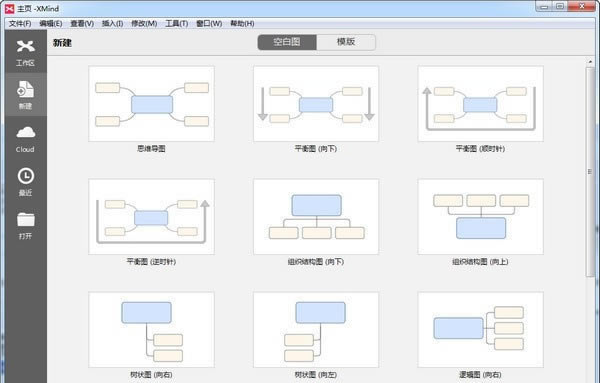Choose the 平衡图 (顺时针) thumbnail
This screenshot has height=383, width=600.
point(481,104)
